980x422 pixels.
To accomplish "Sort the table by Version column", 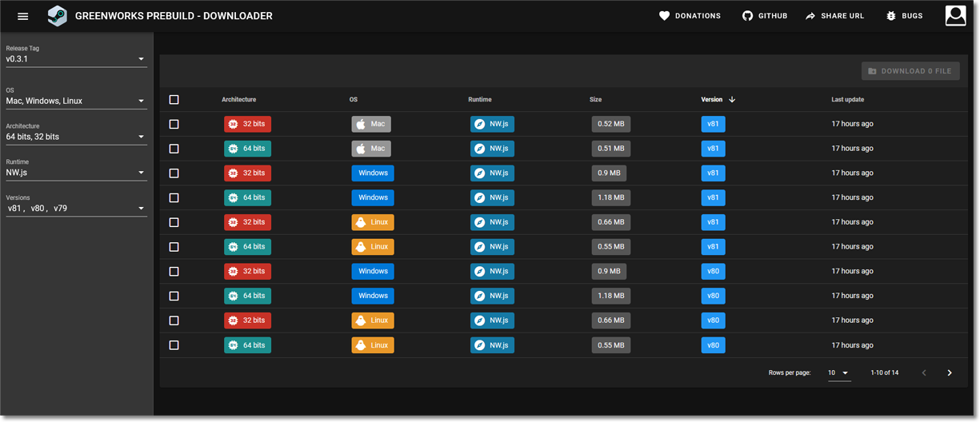I will [712, 100].
